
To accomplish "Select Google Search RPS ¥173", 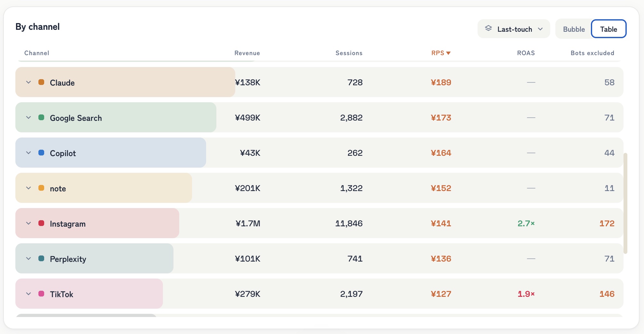I will (441, 118).
